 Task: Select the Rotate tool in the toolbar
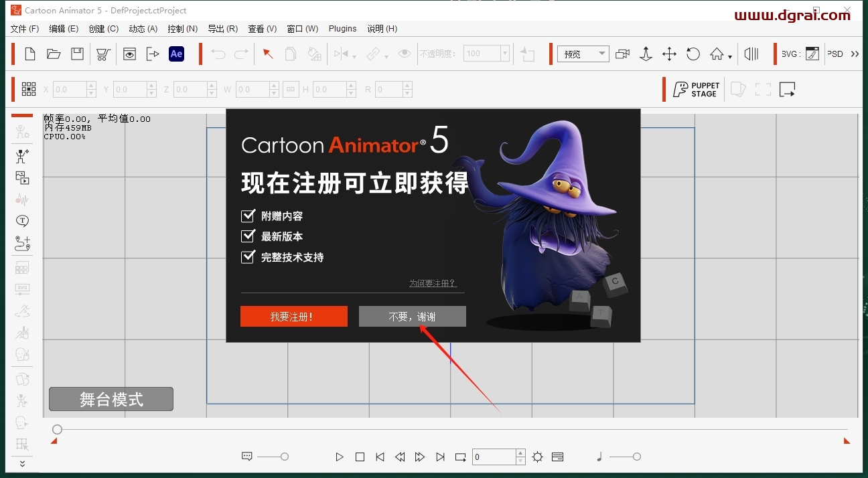(693, 54)
